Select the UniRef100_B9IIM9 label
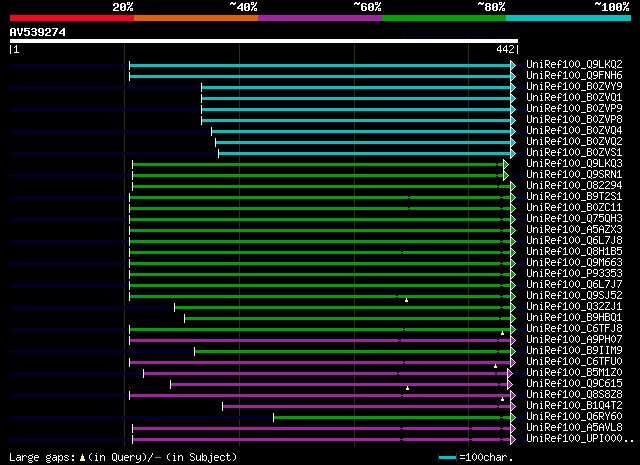 point(574,351)
